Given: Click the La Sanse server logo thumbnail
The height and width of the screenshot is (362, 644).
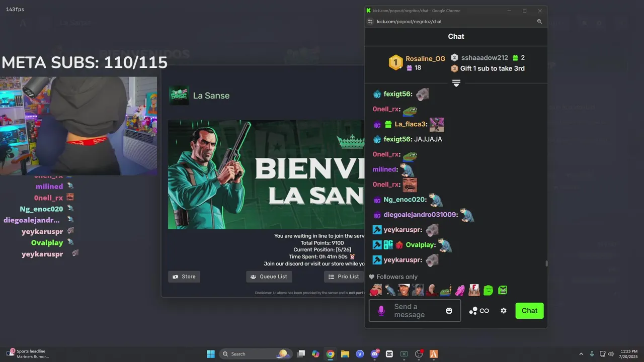Looking at the screenshot, I should coord(179,96).
